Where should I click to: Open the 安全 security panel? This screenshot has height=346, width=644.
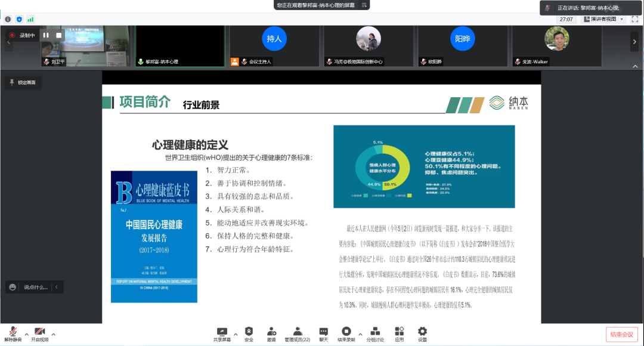[x=249, y=333]
